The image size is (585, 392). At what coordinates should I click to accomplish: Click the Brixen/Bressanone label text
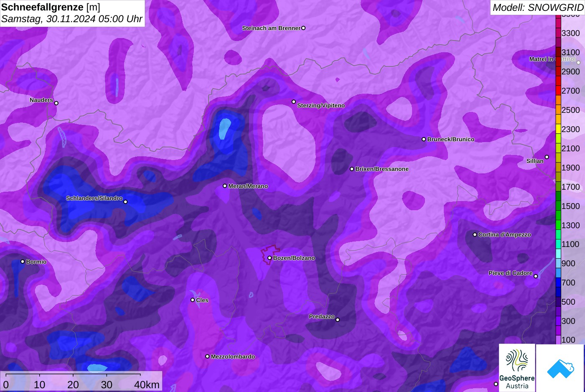pos(382,169)
